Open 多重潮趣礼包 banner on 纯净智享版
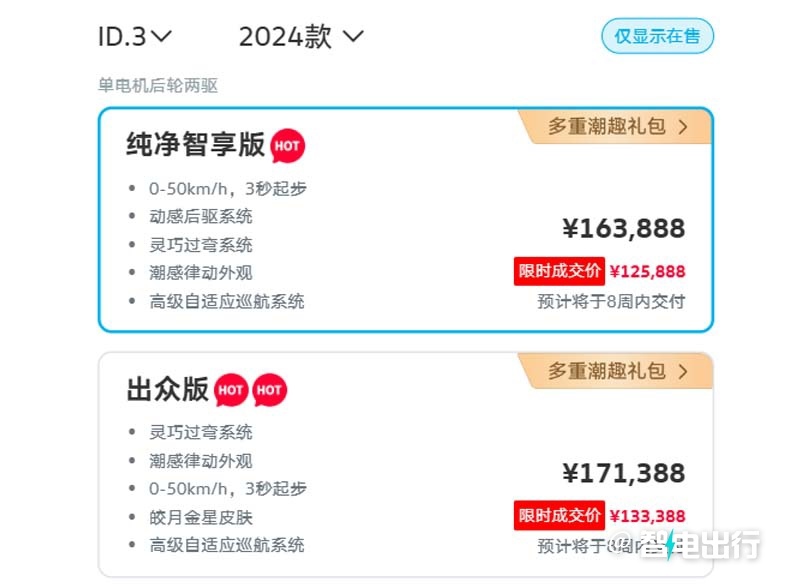The image size is (800, 588). point(616,127)
